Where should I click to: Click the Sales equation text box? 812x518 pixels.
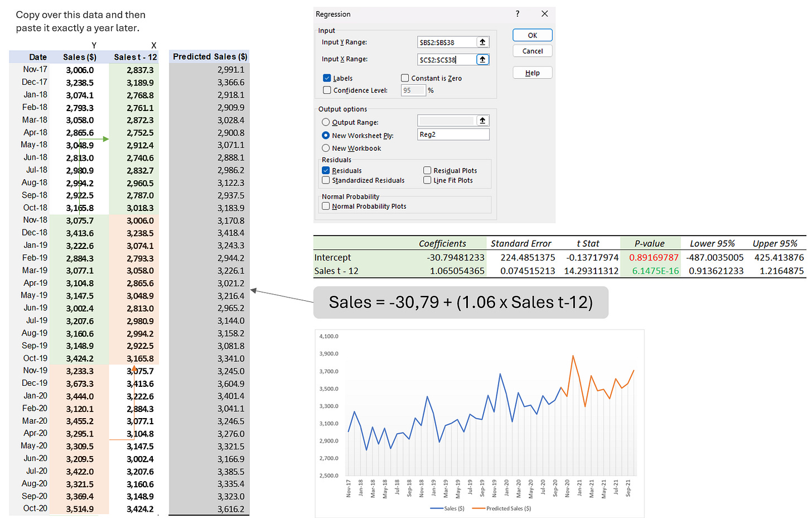461,303
